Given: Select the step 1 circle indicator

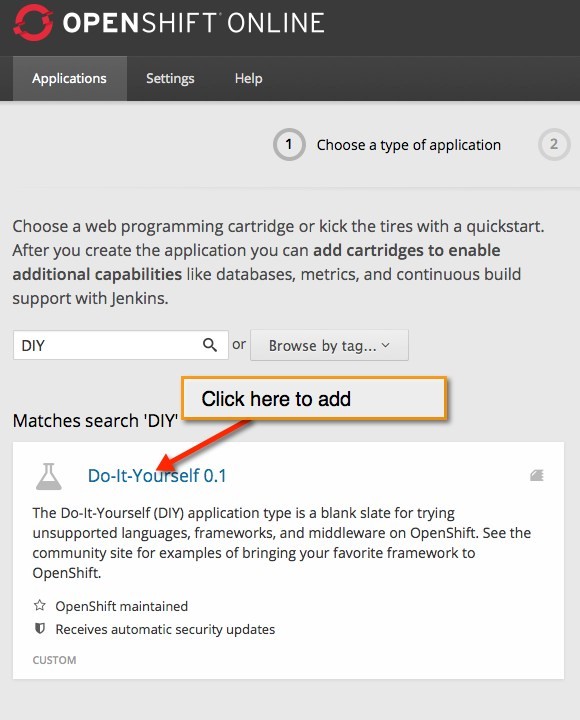Looking at the screenshot, I should point(289,145).
